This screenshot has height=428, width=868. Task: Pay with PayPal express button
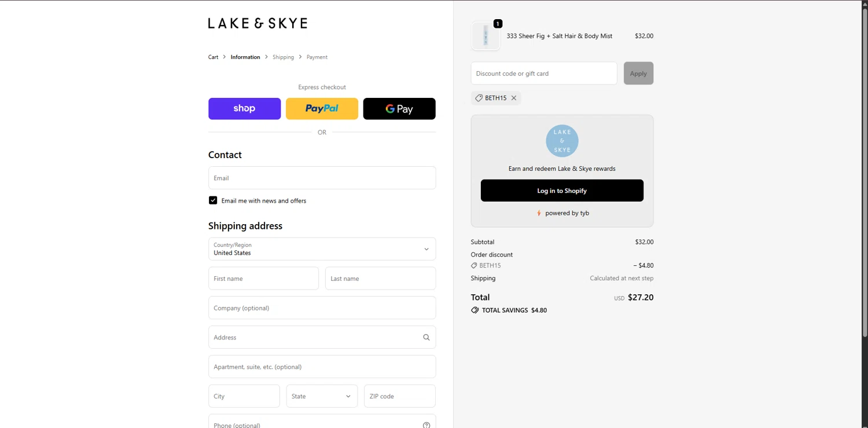pyautogui.click(x=322, y=109)
